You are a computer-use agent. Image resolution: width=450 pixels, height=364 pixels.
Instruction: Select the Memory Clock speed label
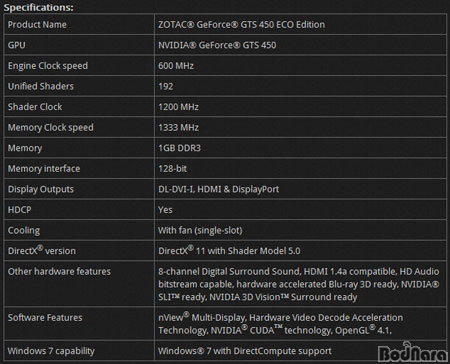pos(51,128)
